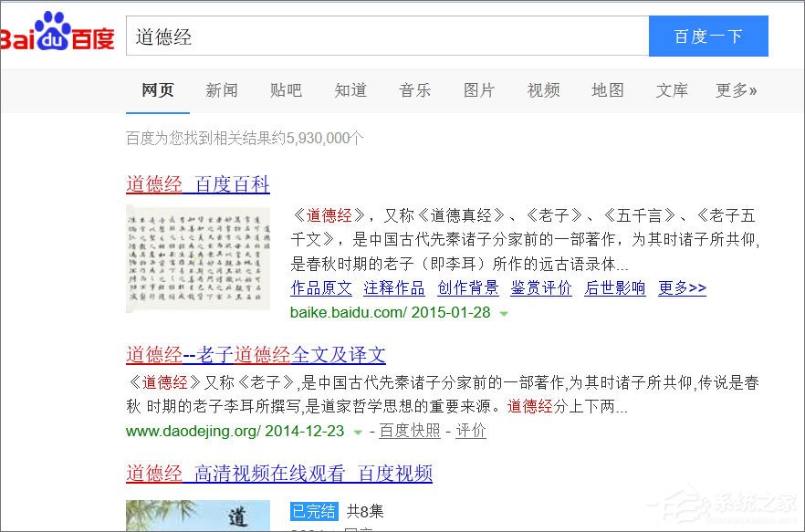Click the 已完结 badge
805x532 pixels.
[314, 511]
